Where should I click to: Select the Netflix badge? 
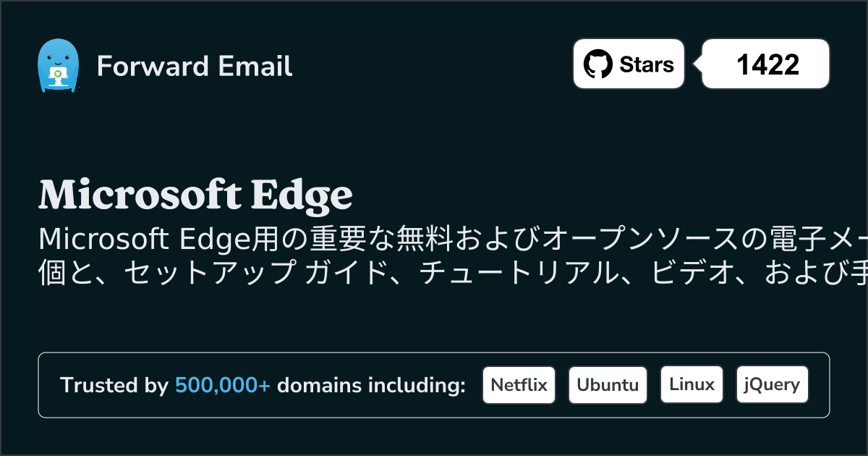pos(519,385)
